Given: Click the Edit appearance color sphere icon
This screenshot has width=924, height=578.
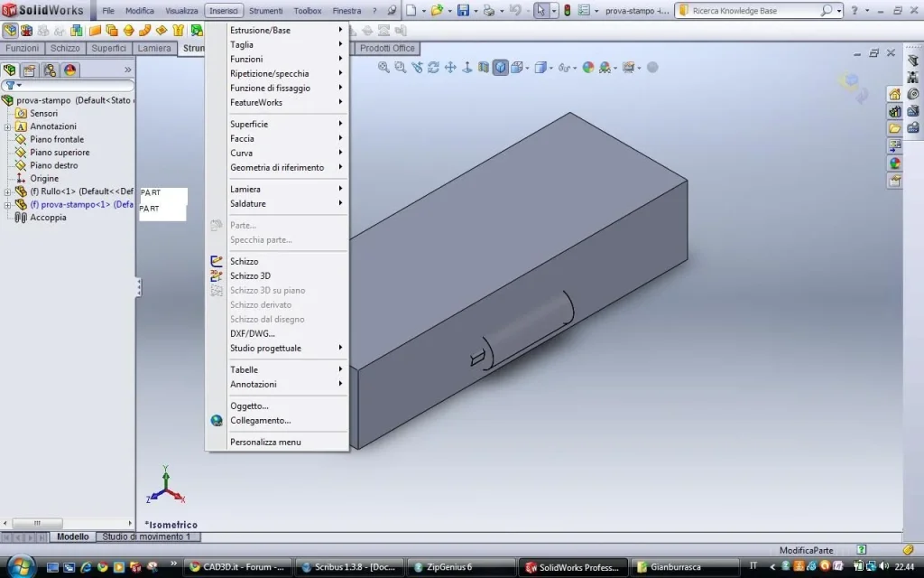Looking at the screenshot, I should (587, 67).
